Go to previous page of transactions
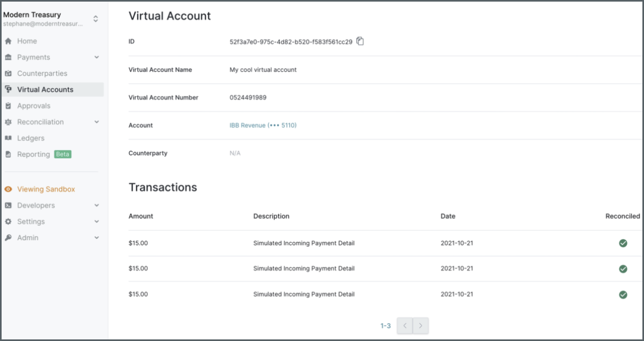Image resolution: width=644 pixels, height=341 pixels. 405,326
